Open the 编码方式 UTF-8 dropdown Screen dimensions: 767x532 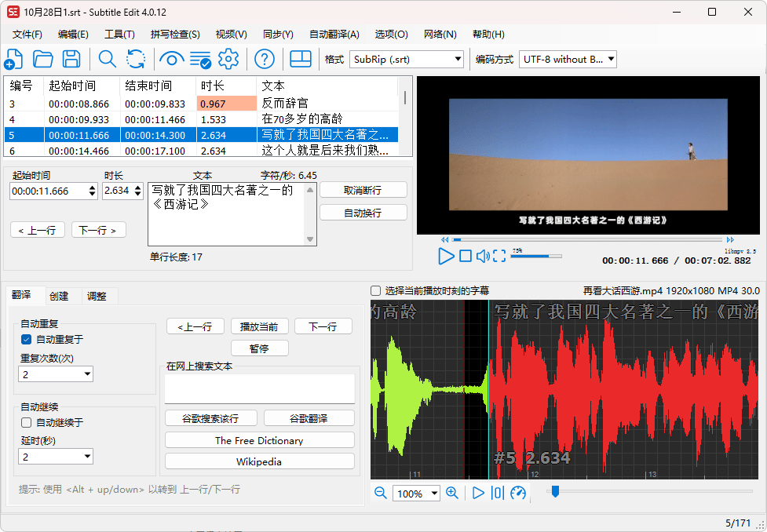(x=568, y=59)
